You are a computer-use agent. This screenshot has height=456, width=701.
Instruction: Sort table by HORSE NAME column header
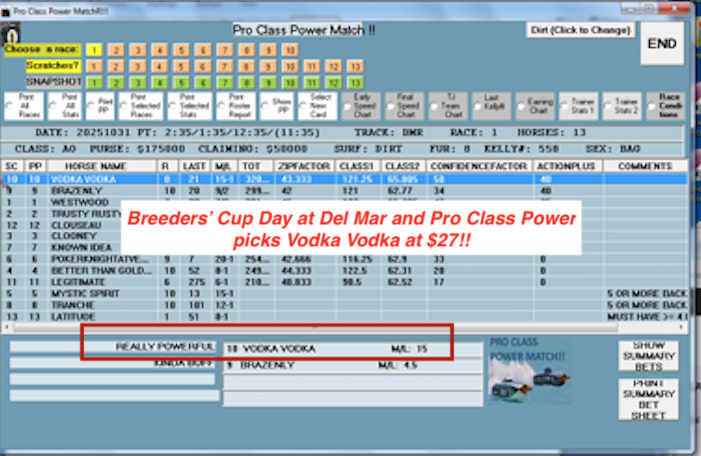point(98,165)
